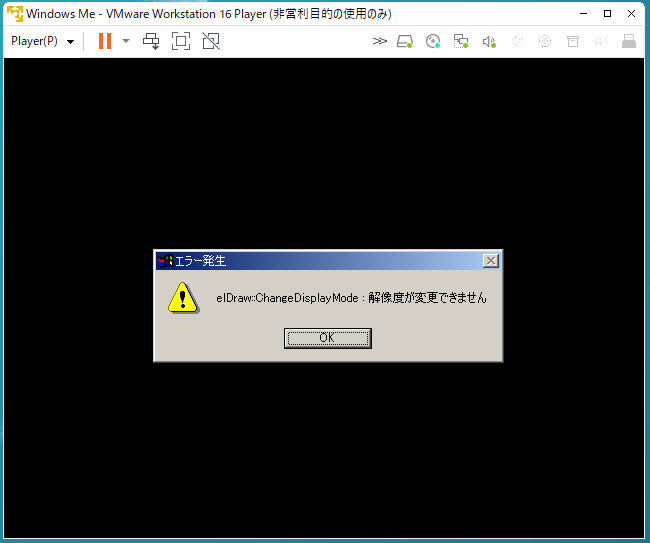This screenshot has height=543, width=650.
Task: Click OK in the error dialog
Action: coord(327,338)
